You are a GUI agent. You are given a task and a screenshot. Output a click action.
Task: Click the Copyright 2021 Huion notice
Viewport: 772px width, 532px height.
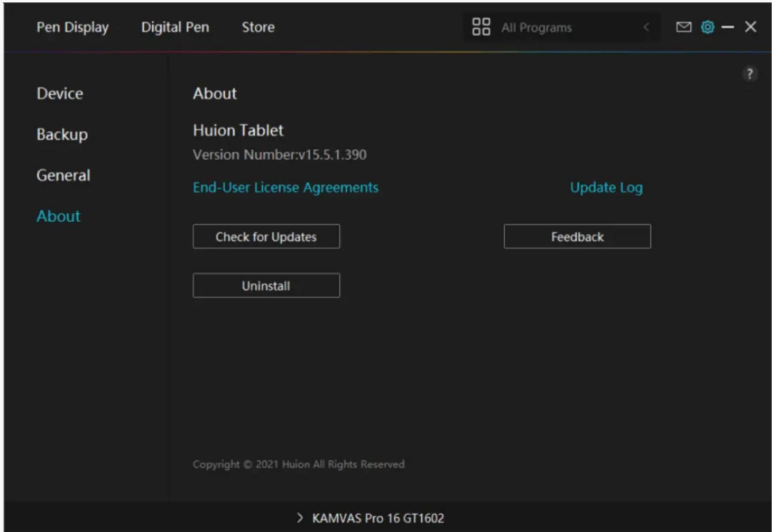pos(298,464)
